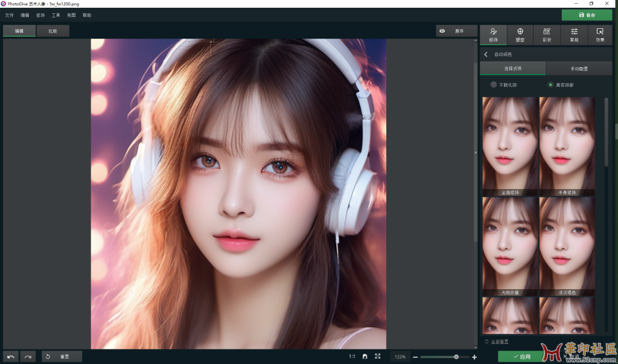Open the 文件 menu
This screenshot has width=618, height=364.
10,15
